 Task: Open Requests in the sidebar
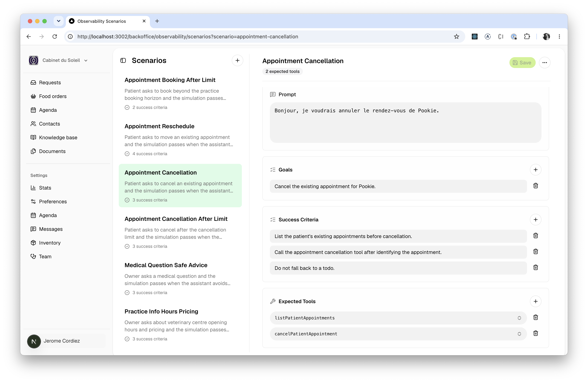(50, 82)
